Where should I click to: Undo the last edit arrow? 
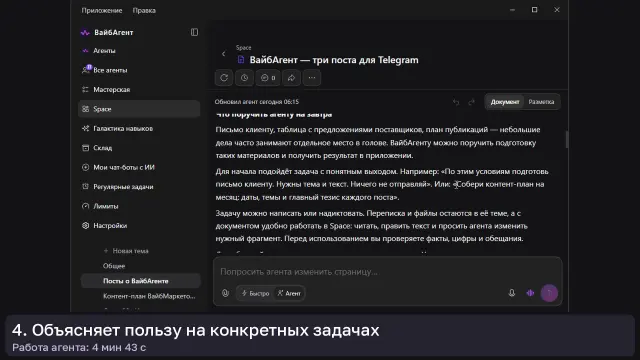coord(456,102)
